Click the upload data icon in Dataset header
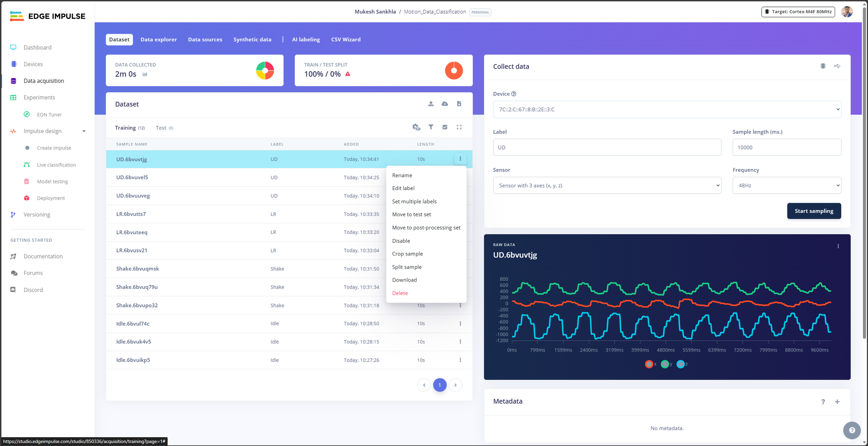 click(431, 104)
